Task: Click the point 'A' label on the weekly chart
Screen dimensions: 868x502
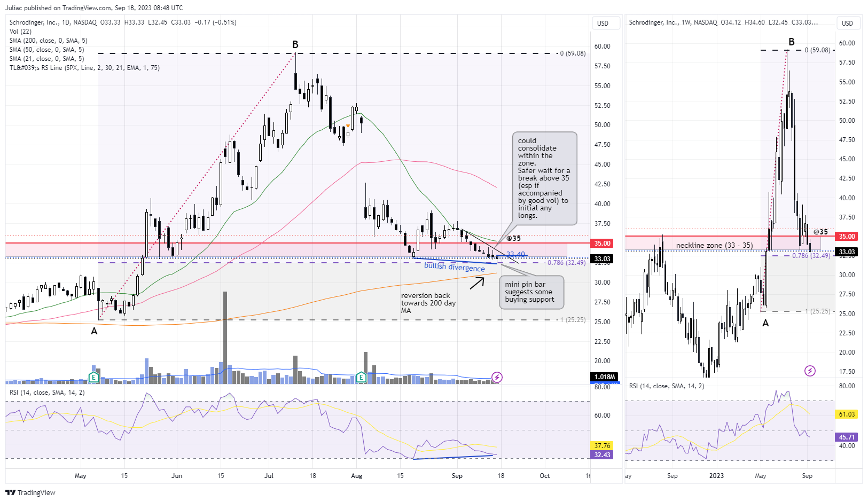Action: click(765, 323)
